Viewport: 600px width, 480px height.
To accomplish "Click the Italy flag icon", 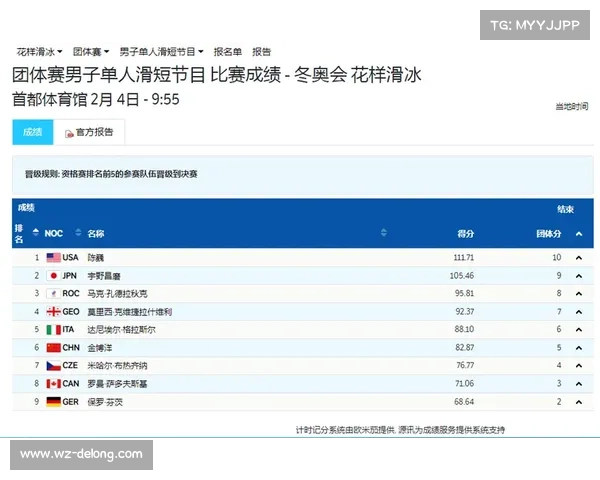I will [x=54, y=330].
